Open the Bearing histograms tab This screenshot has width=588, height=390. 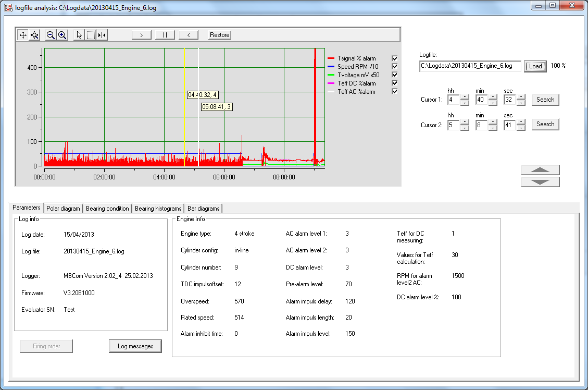[158, 209]
